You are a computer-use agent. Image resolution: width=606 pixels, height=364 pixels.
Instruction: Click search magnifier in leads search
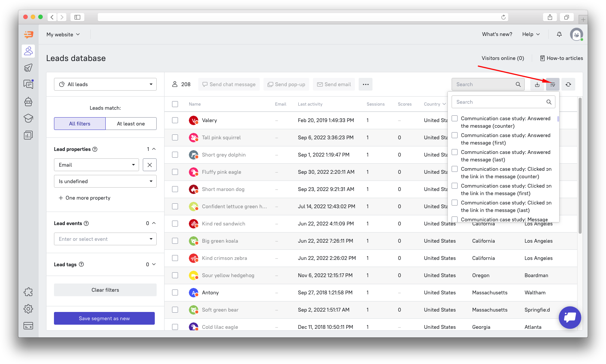coord(518,85)
